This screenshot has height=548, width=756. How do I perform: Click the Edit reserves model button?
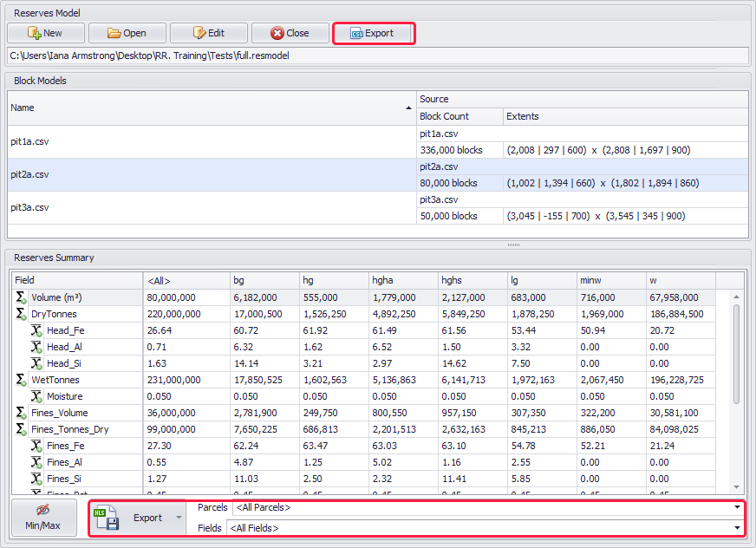click(209, 33)
